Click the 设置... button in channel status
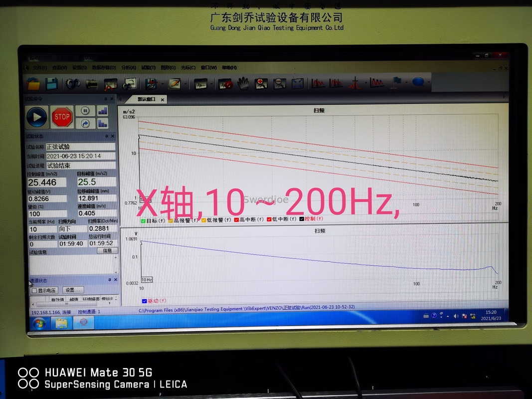The height and width of the screenshot is (399, 532). (73, 290)
